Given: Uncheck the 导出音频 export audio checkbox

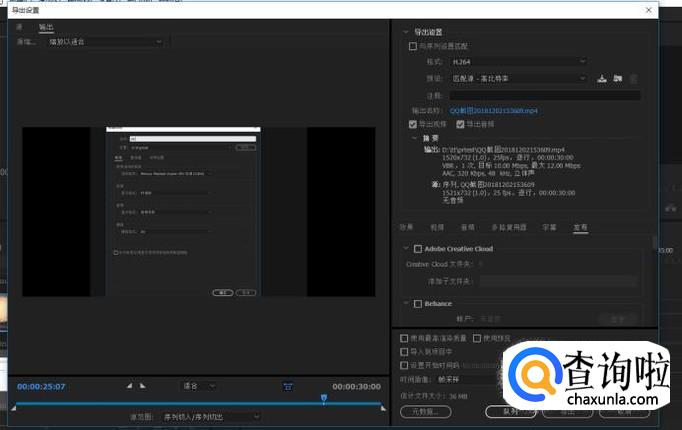Looking at the screenshot, I should 461,124.
